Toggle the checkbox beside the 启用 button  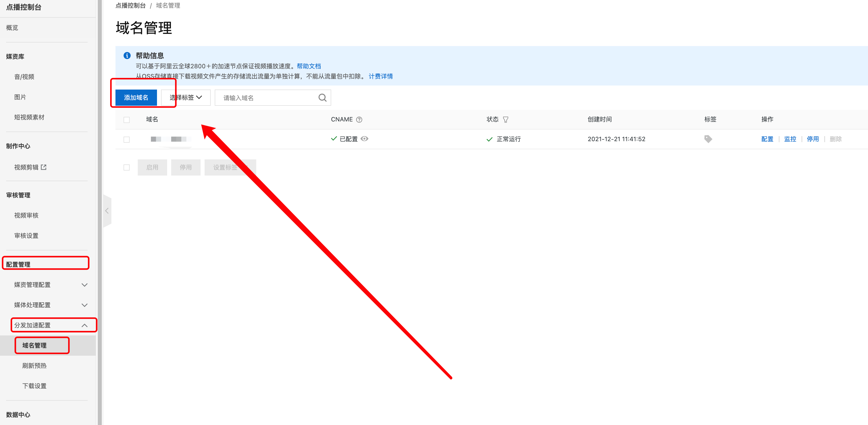127,167
